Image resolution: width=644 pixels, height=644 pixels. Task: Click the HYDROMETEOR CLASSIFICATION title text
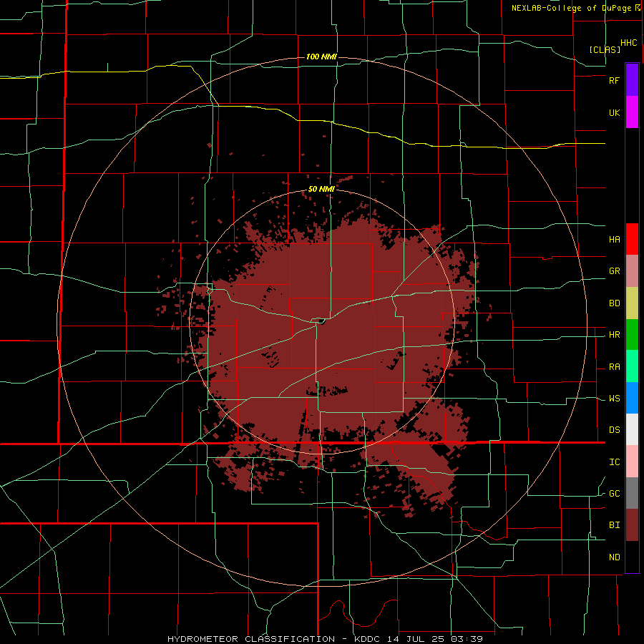[251, 639]
